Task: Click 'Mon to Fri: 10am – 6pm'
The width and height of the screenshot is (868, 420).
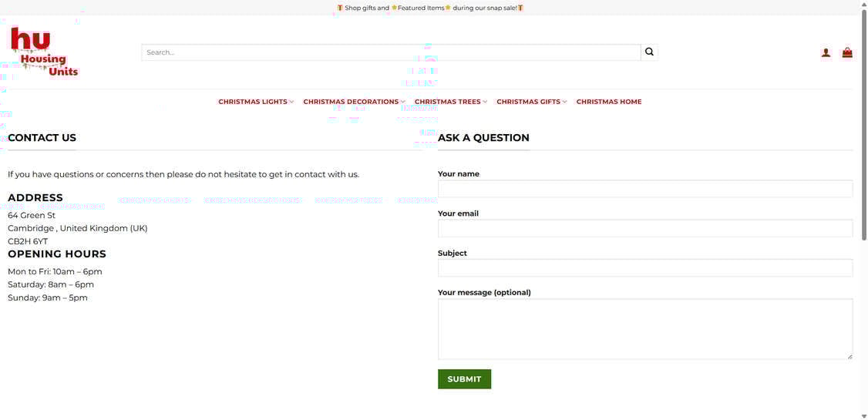Action: click(x=55, y=272)
